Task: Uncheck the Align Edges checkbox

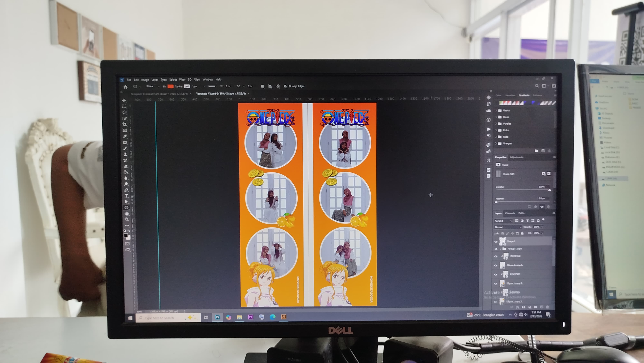Action: (x=290, y=86)
